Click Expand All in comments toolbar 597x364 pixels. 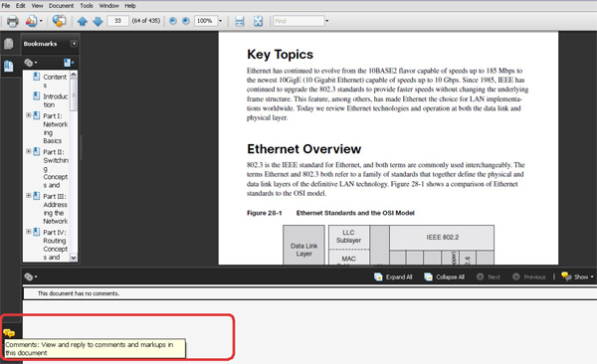[393, 276]
